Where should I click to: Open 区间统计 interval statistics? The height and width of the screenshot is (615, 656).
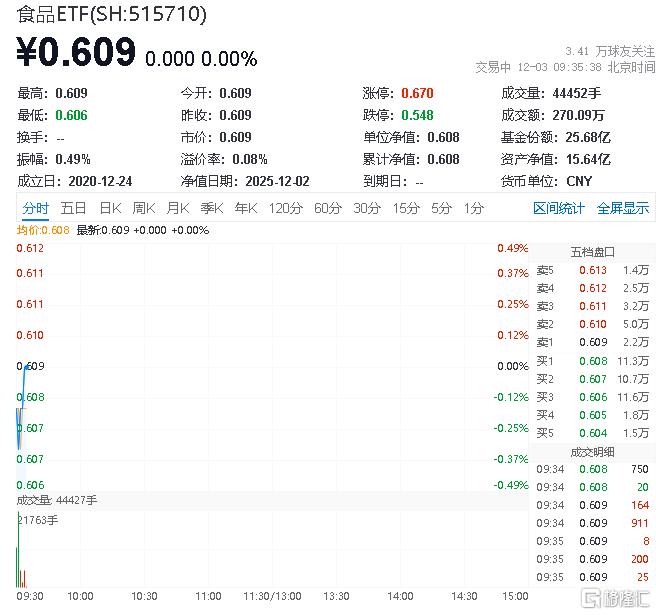[559, 208]
